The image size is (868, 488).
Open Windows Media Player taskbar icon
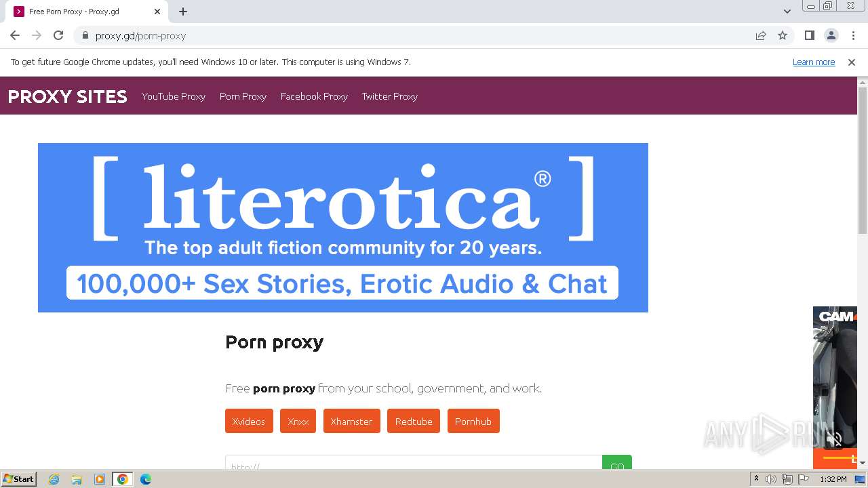(x=100, y=479)
